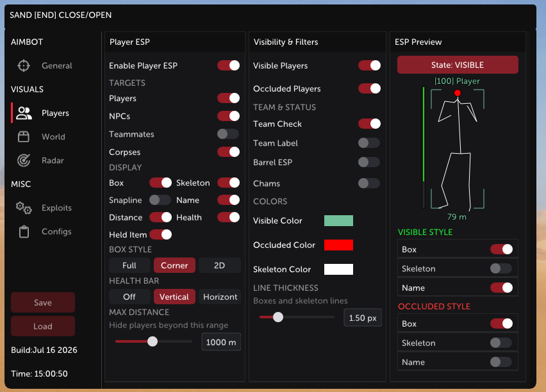Select the Players people icon
546x392 pixels.
tap(24, 113)
